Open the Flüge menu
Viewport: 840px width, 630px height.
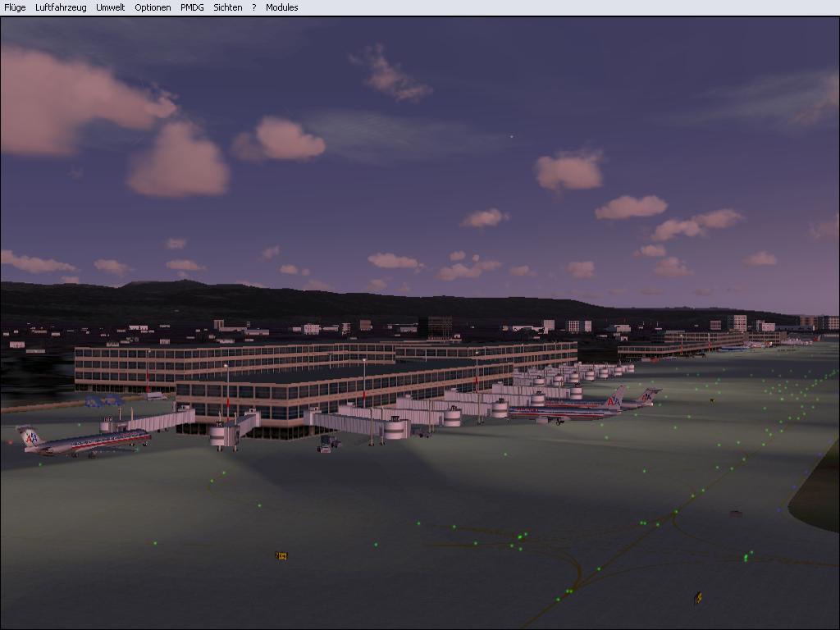point(15,7)
